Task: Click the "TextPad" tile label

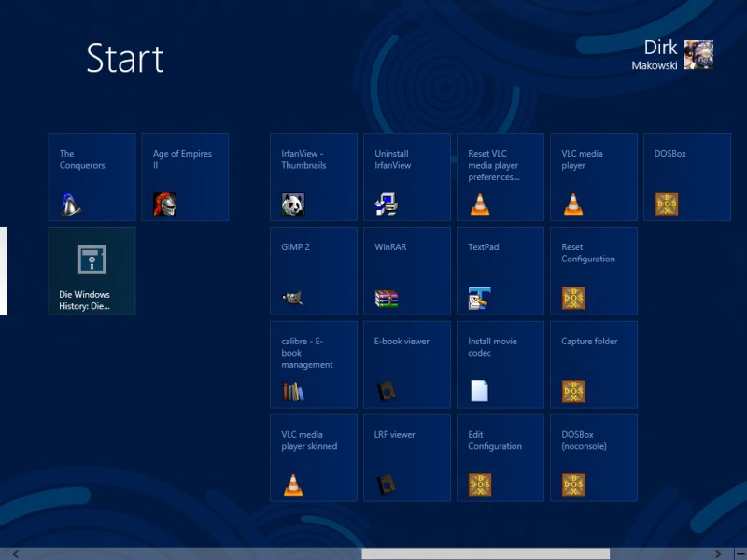Action: tap(483, 247)
